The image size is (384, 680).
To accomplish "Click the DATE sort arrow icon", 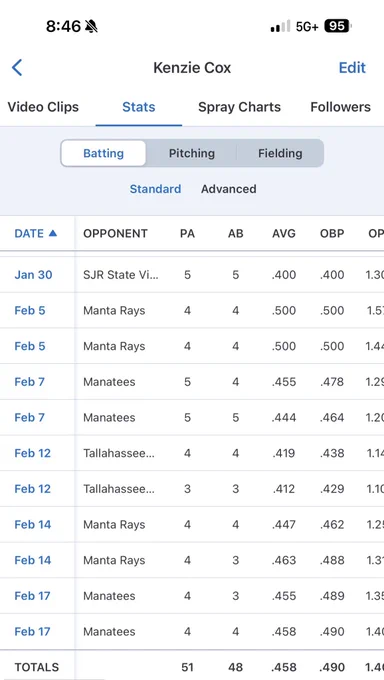I will click(53, 233).
